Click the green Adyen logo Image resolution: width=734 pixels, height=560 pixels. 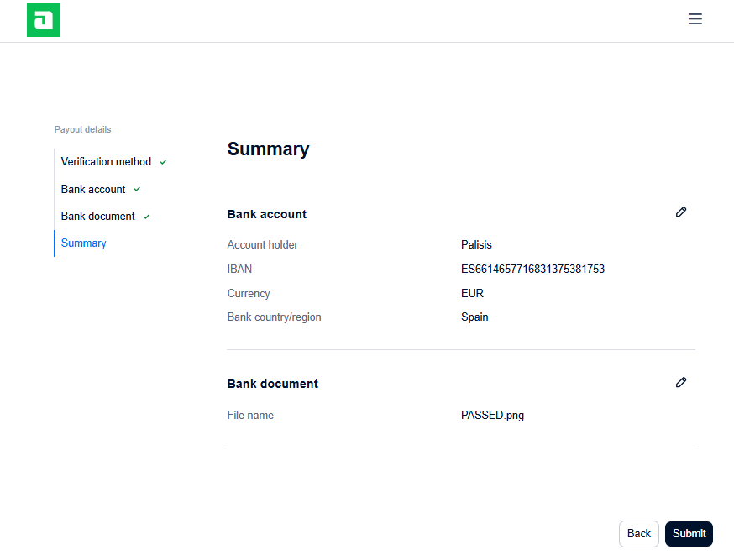[x=44, y=20]
